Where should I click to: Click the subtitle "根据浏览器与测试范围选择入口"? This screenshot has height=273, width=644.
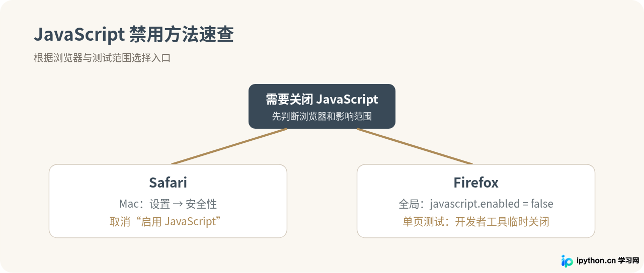point(103,58)
